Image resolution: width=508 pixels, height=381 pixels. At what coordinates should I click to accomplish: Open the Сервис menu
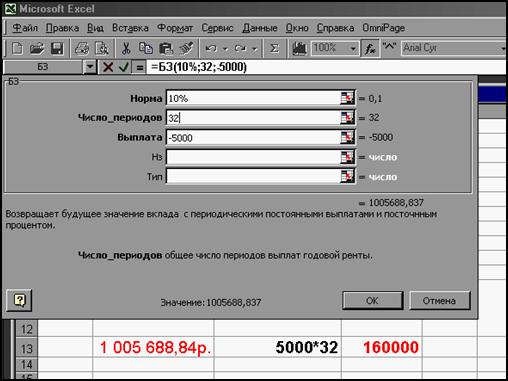coord(217,28)
